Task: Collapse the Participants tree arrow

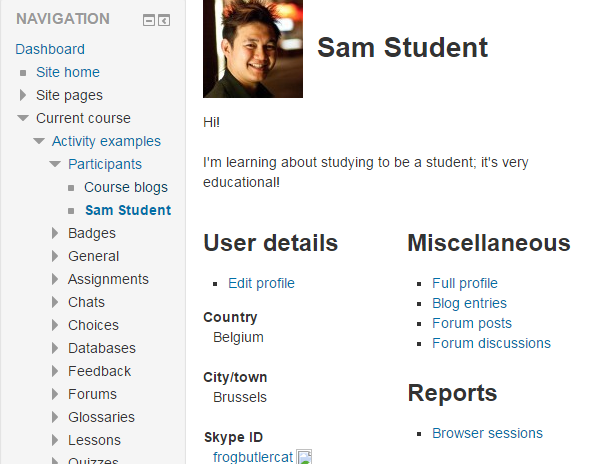Action: (x=55, y=164)
